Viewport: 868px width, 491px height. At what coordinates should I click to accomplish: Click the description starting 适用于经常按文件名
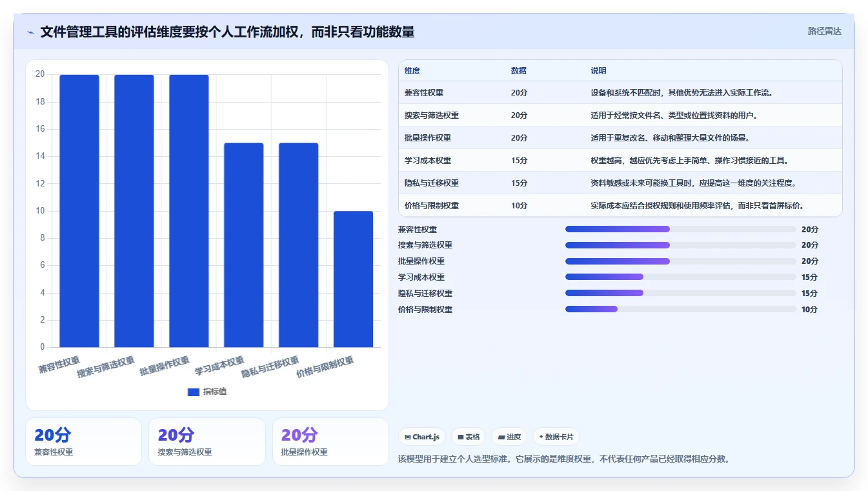tap(674, 115)
